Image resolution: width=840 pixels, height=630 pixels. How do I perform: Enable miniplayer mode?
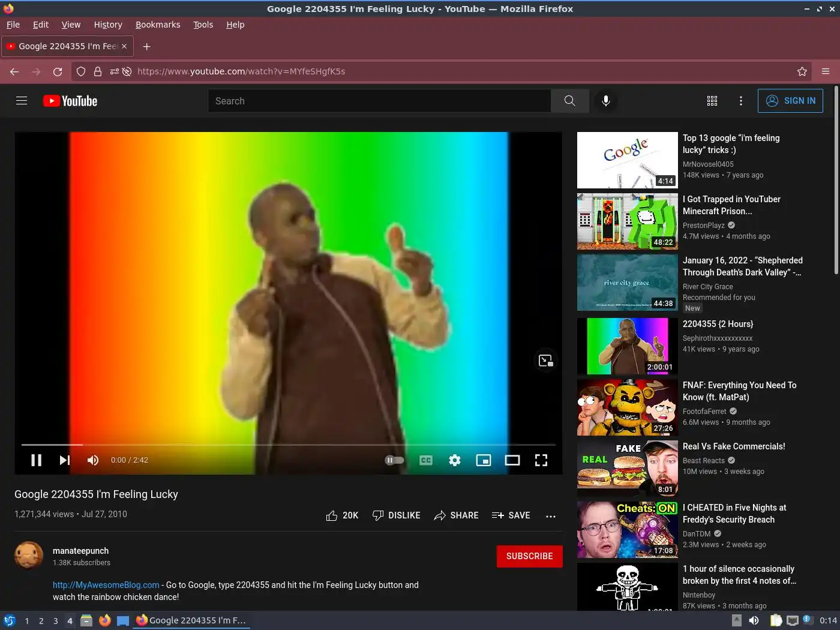[484, 460]
